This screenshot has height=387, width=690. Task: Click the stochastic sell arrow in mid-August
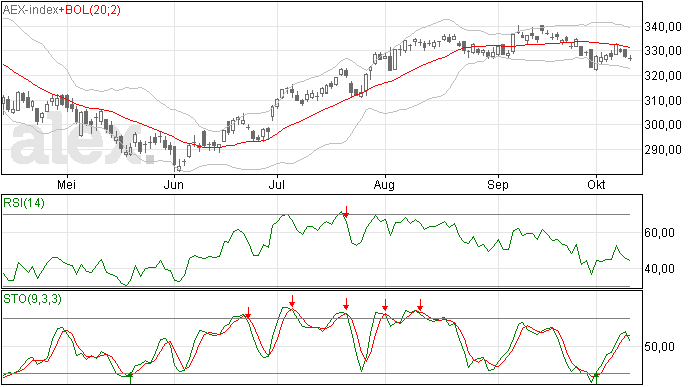[420, 305]
